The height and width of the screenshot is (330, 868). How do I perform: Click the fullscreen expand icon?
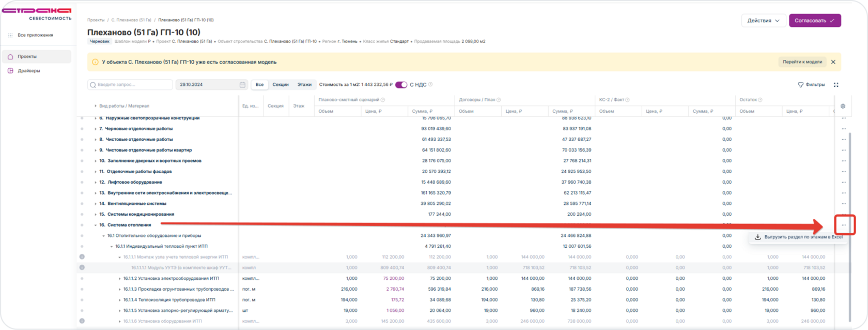coord(836,85)
